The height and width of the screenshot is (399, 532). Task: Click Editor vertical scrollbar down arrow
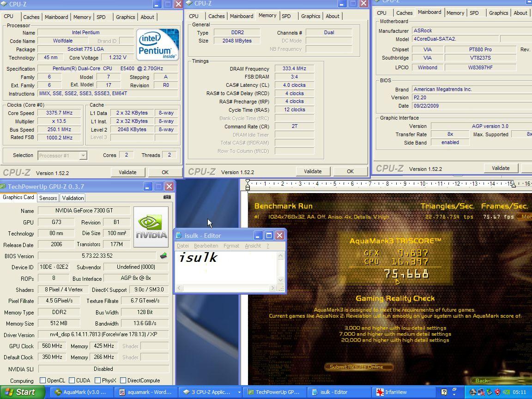[x=281, y=280]
